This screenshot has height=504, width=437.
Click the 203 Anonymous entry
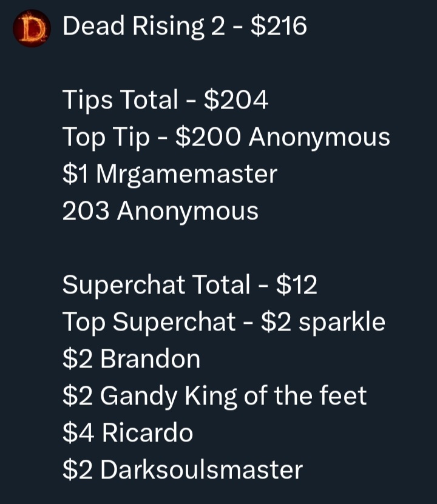click(x=160, y=211)
